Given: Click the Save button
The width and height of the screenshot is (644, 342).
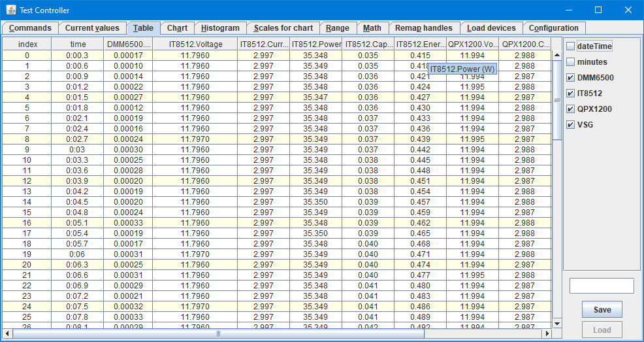Looking at the screenshot, I should (x=602, y=309).
